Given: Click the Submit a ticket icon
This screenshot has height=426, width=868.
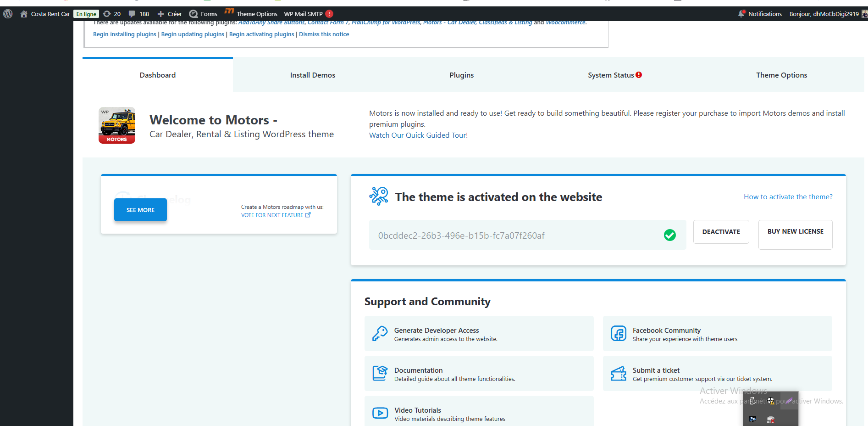Looking at the screenshot, I should [618, 374].
